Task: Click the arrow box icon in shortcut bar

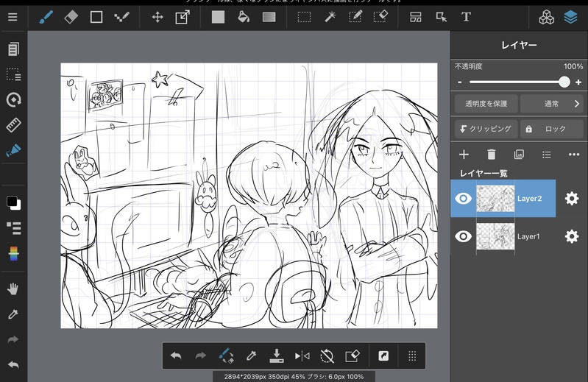Action: tap(383, 356)
